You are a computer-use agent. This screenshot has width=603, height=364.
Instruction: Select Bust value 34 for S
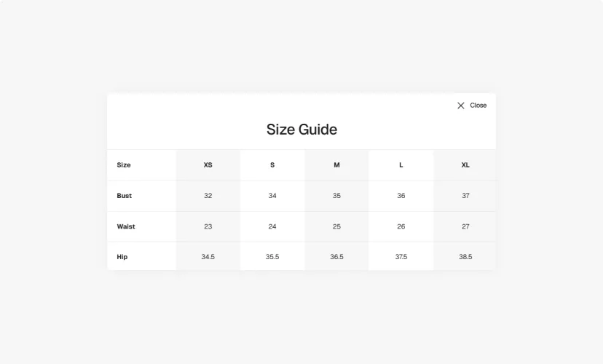[x=272, y=196]
